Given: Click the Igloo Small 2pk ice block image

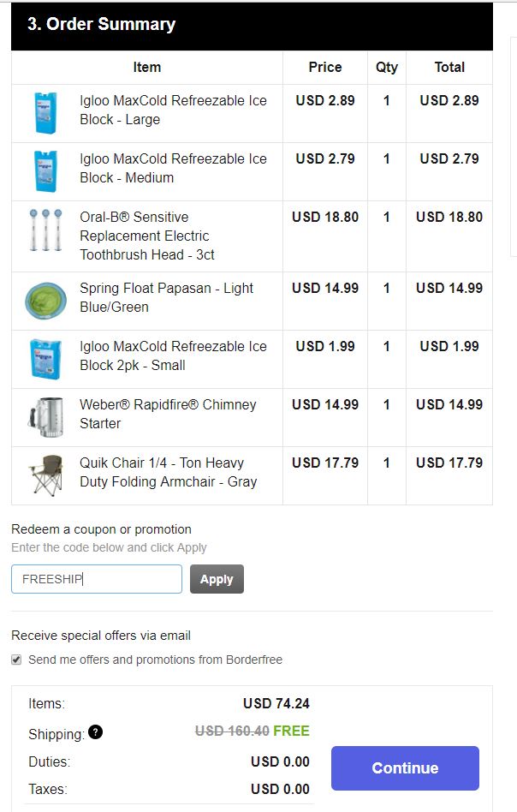Looking at the screenshot, I should click(45, 359).
